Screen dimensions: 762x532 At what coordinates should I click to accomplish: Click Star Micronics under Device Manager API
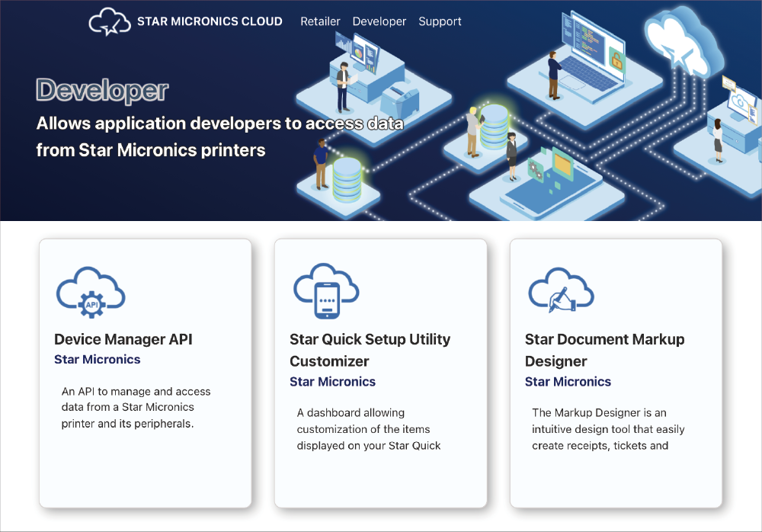coord(98,359)
